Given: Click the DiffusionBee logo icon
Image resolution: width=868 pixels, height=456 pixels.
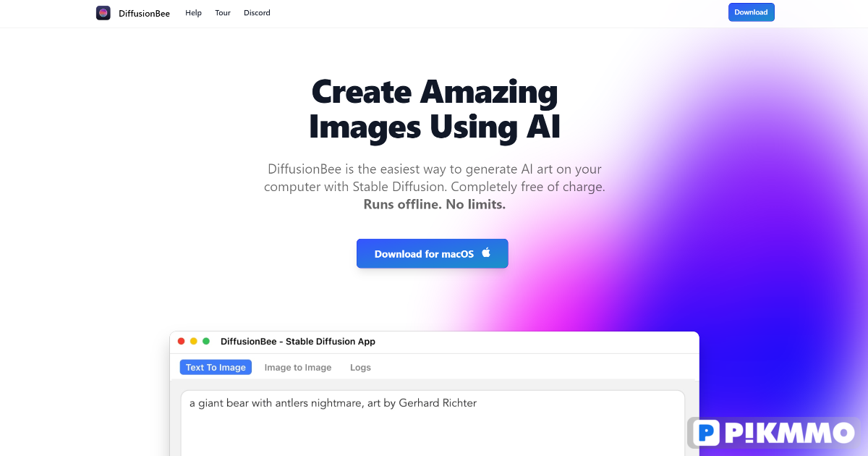Looking at the screenshot, I should point(103,13).
